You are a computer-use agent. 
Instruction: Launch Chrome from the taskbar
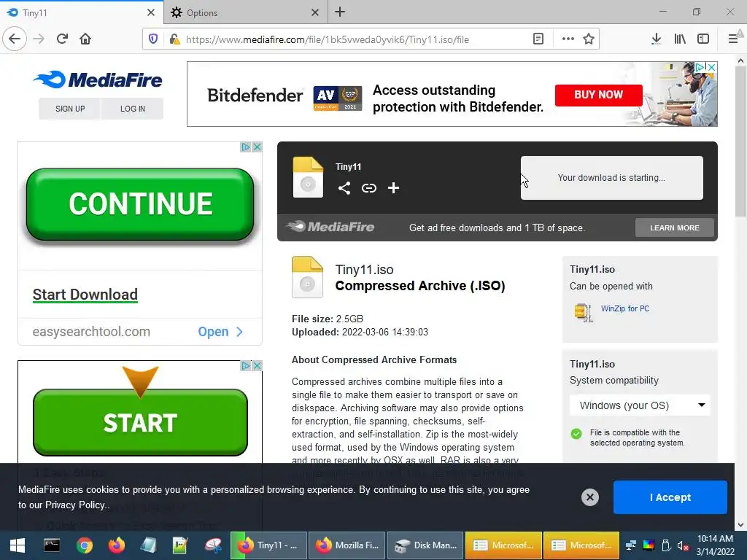pos(85,545)
